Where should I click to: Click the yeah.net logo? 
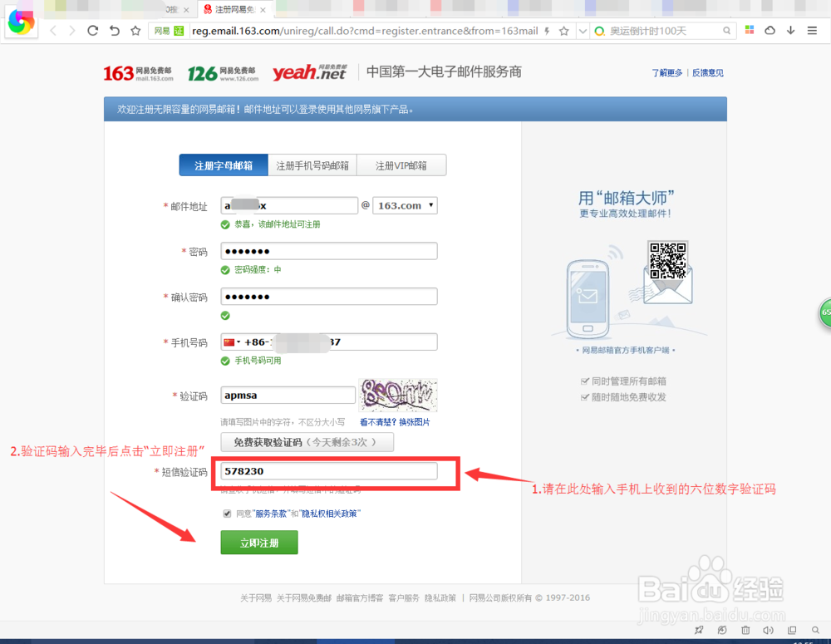pos(309,72)
